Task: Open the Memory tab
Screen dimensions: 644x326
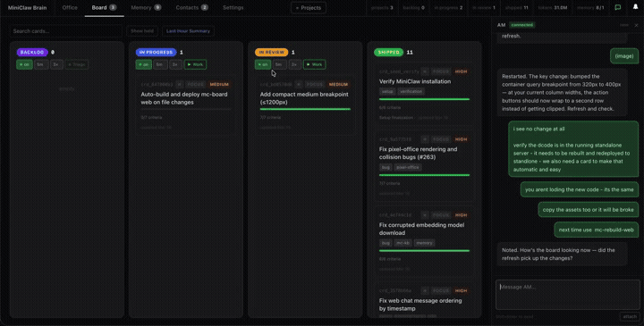Action: pos(146,8)
